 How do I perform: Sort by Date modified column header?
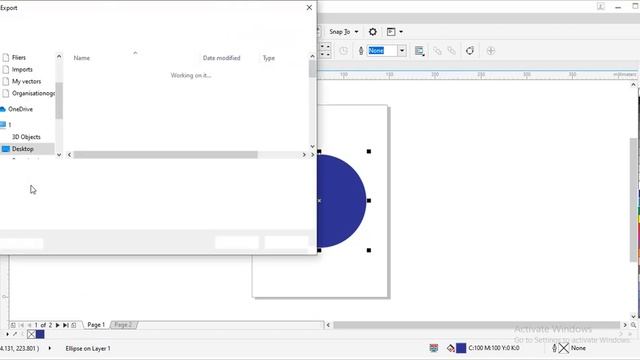[x=221, y=58]
